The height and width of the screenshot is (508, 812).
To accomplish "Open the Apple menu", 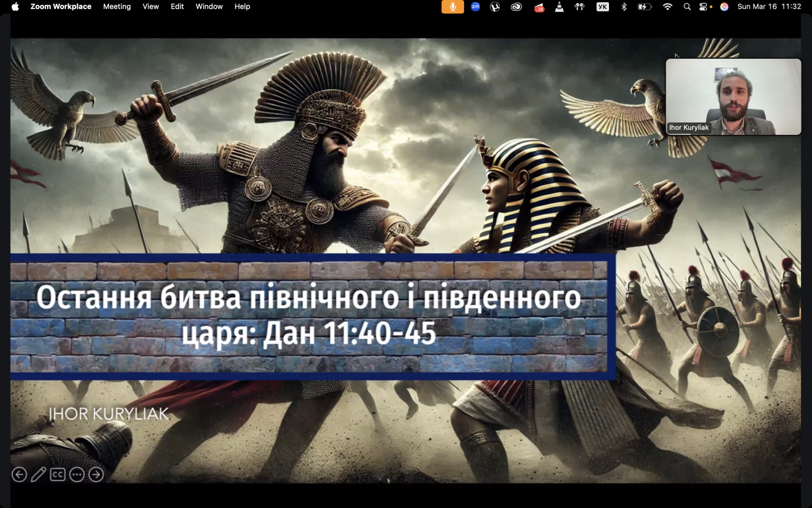I will click(15, 6).
